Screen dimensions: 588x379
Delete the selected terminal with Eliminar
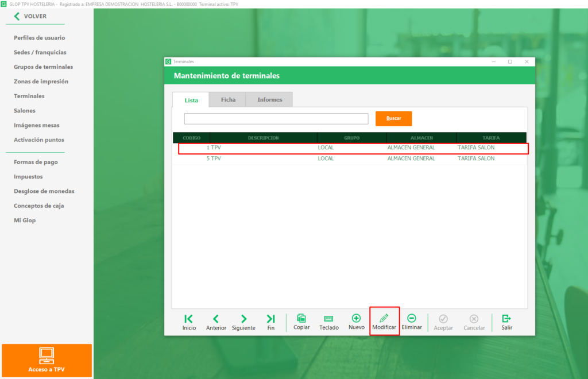point(412,322)
